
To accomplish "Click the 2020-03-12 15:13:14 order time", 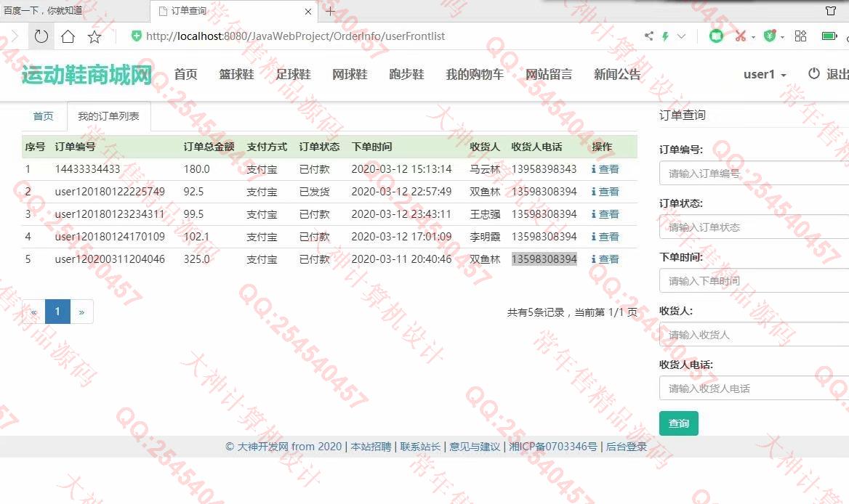I will pyautogui.click(x=401, y=169).
